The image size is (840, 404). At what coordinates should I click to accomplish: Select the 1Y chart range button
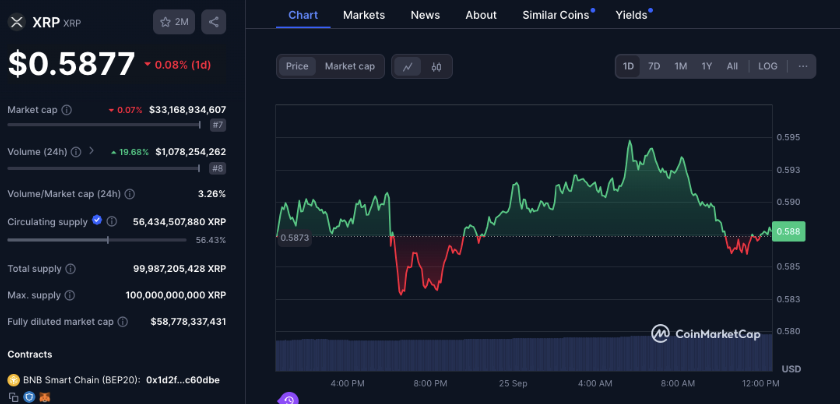(x=706, y=66)
